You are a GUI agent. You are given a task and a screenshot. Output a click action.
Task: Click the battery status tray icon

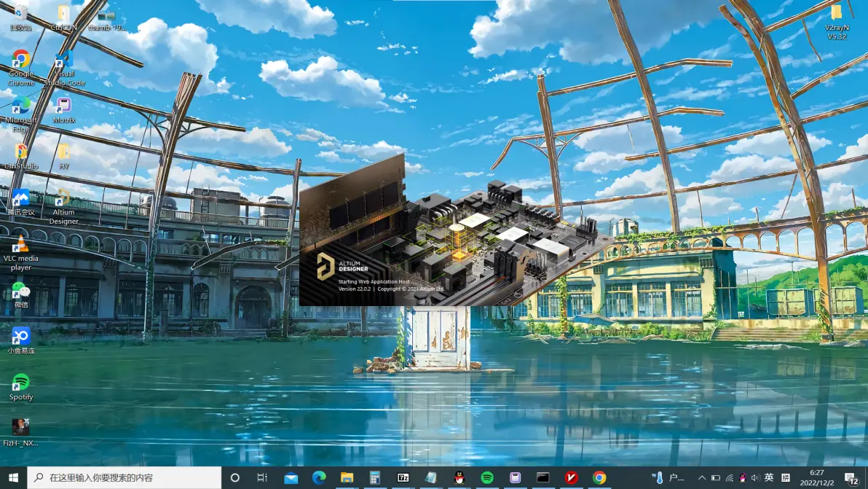715,477
